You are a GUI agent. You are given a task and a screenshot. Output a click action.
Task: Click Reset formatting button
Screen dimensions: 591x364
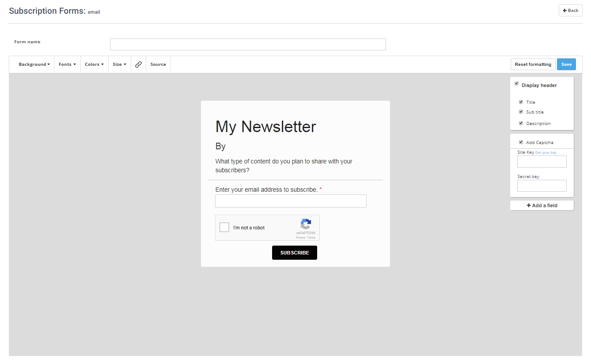tap(533, 64)
